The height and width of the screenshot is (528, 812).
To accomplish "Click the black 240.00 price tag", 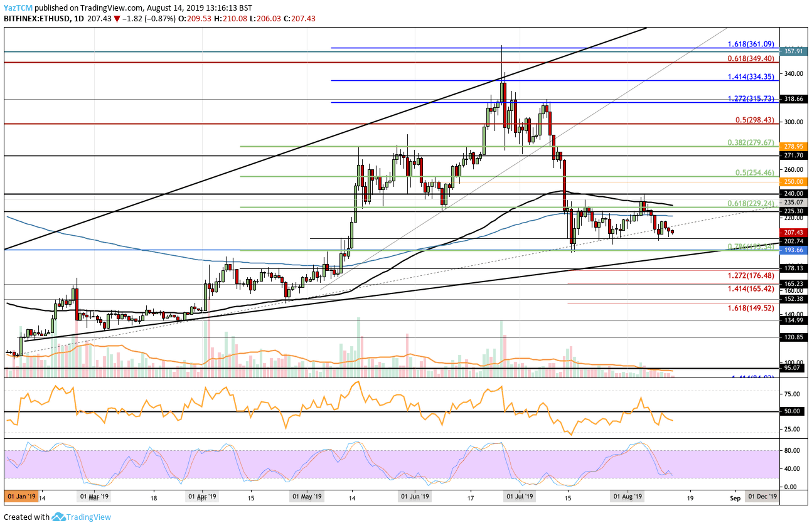I will [x=795, y=194].
